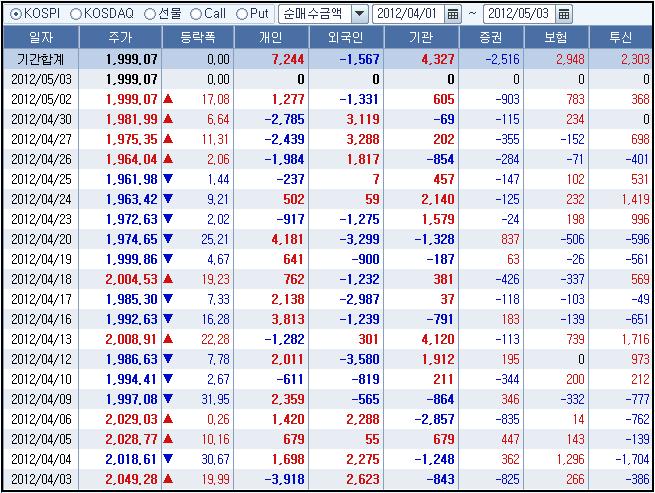Select the KOSDAQ radio button
The height and width of the screenshot is (493, 655).
click(x=76, y=14)
